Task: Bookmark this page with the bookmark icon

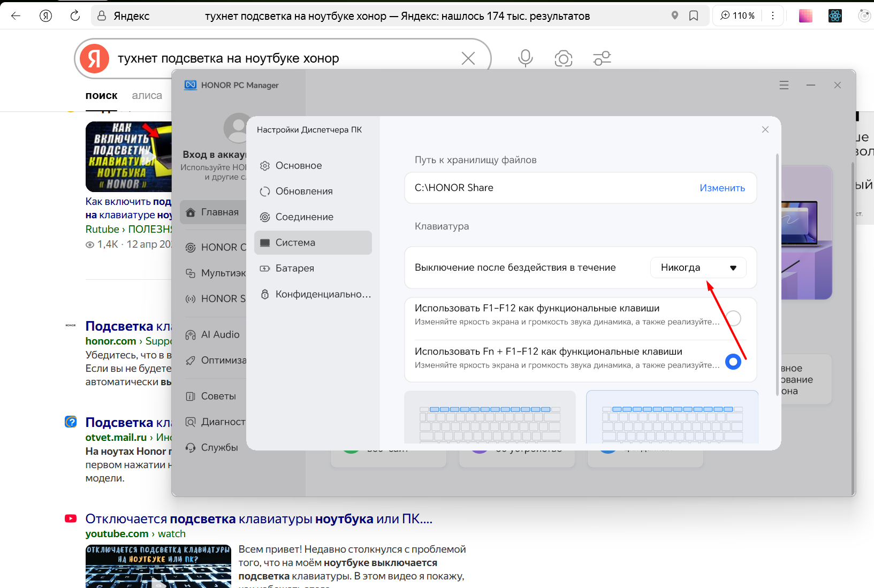Action: [x=694, y=16]
